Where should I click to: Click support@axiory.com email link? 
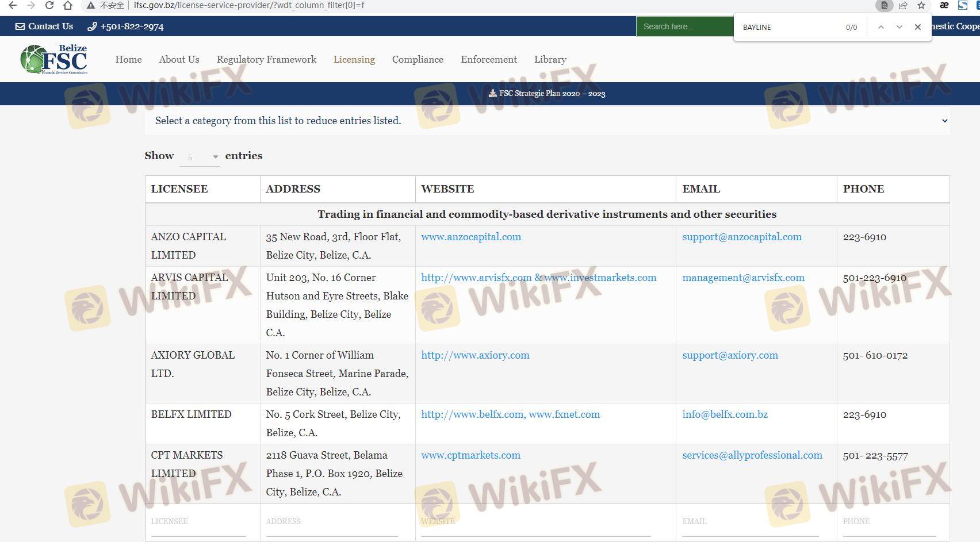730,355
